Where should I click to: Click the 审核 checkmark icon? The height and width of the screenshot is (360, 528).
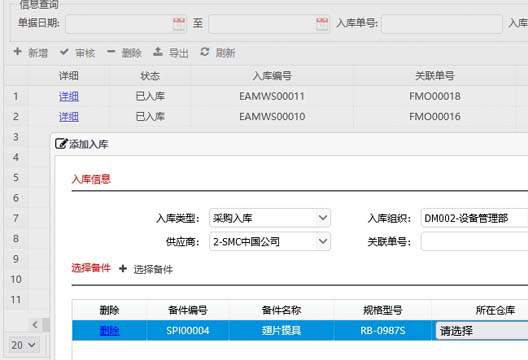click(64, 52)
